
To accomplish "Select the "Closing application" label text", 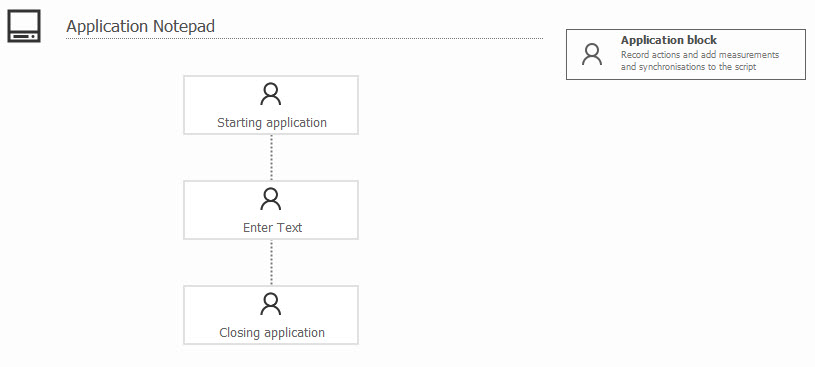I will [x=272, y=333].
